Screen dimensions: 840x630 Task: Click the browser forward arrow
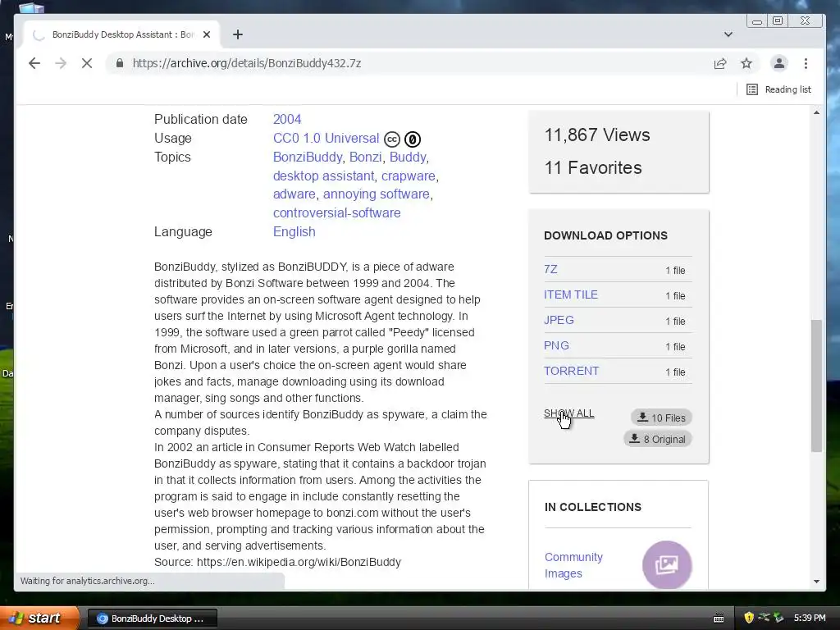[x=61, y=63]
